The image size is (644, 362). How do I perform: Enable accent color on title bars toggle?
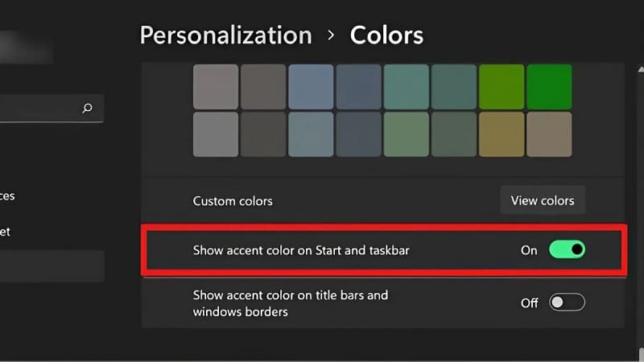tap(567, 302)
